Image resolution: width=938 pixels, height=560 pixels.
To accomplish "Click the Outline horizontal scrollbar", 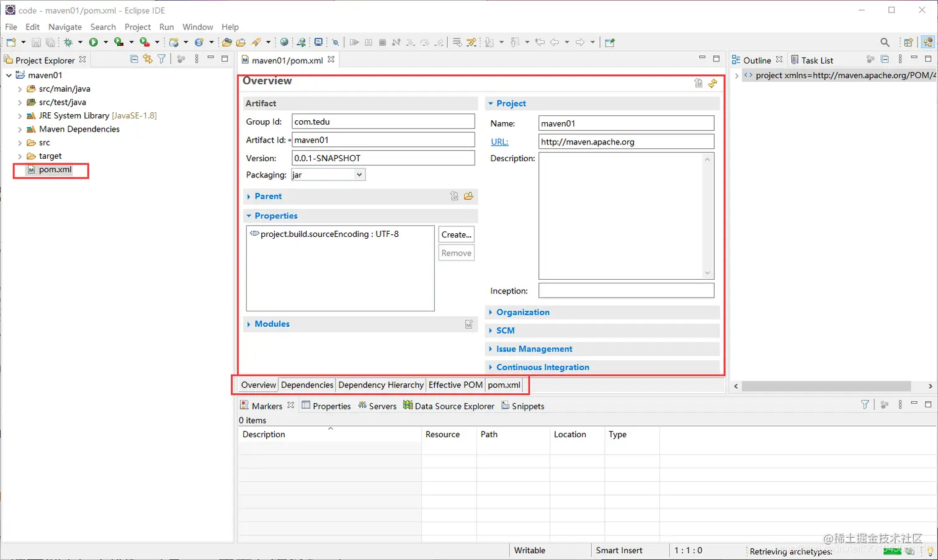I will pyautogui.click(x=826, y=386).
